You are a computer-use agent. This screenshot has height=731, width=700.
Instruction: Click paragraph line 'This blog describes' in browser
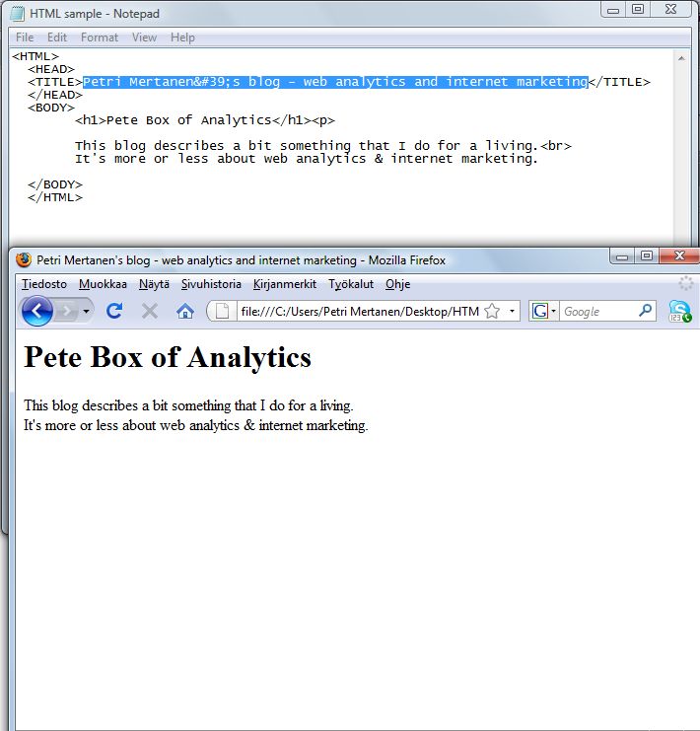(x=188, y=406)
